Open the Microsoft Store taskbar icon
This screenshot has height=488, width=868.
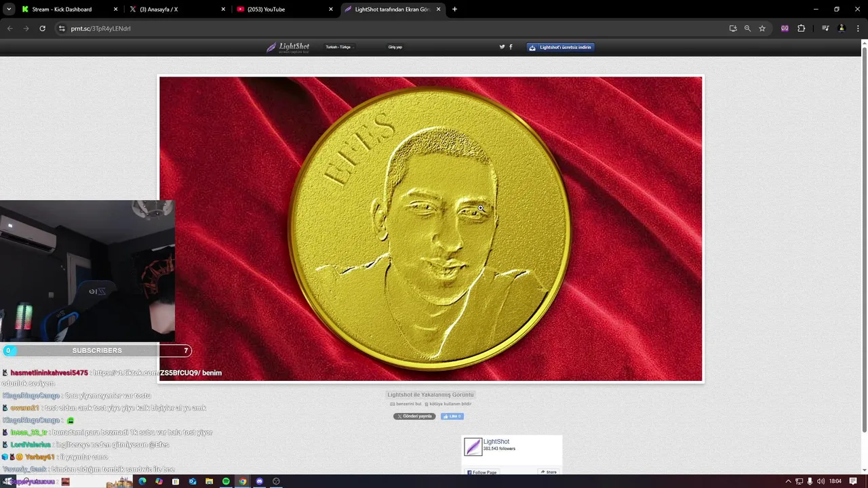(176, 481)
